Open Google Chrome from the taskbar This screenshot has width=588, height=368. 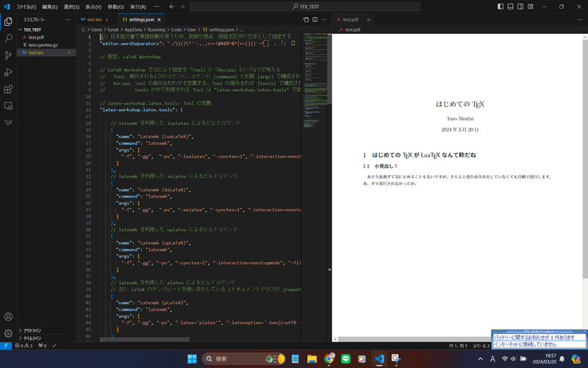pyautogui.click(x=329, y=359)
